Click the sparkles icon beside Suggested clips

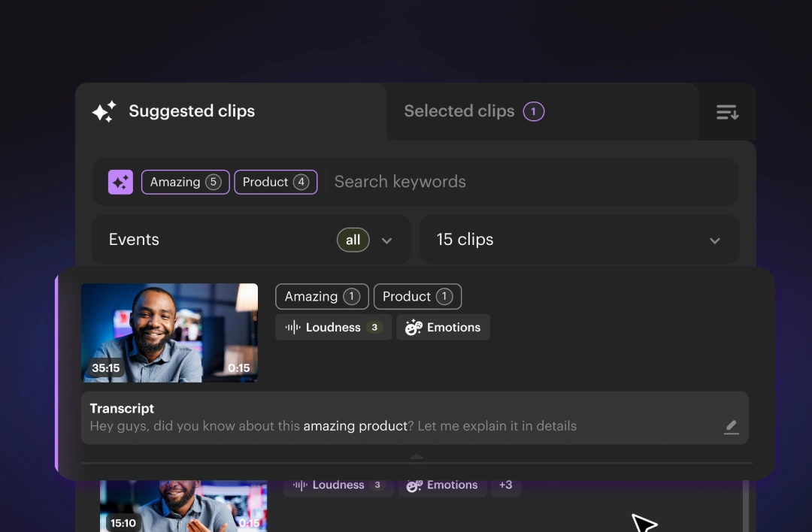pyautogui.click(x=104, y=112)
